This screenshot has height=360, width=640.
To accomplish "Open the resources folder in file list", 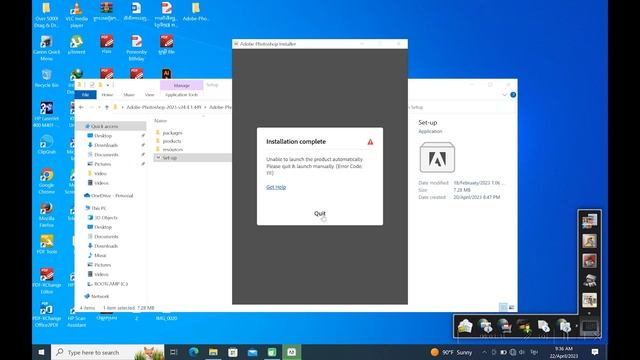I will click(x=173, y=149).
